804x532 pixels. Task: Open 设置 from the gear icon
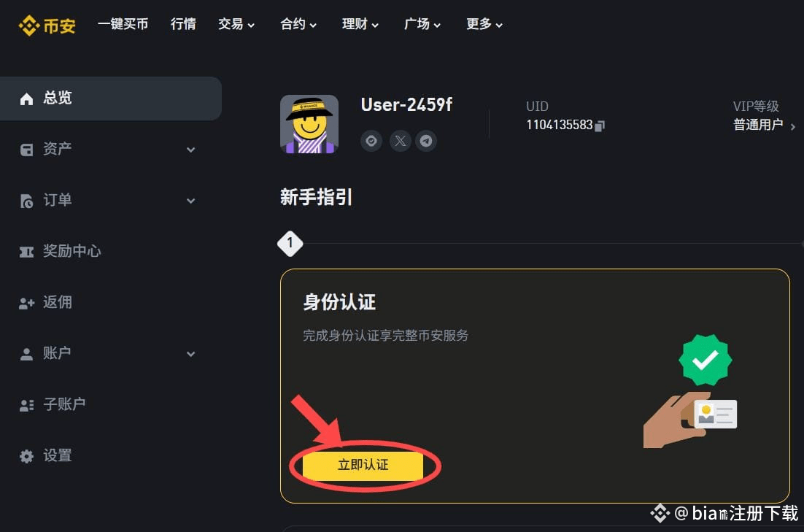[x=27, y=456]
